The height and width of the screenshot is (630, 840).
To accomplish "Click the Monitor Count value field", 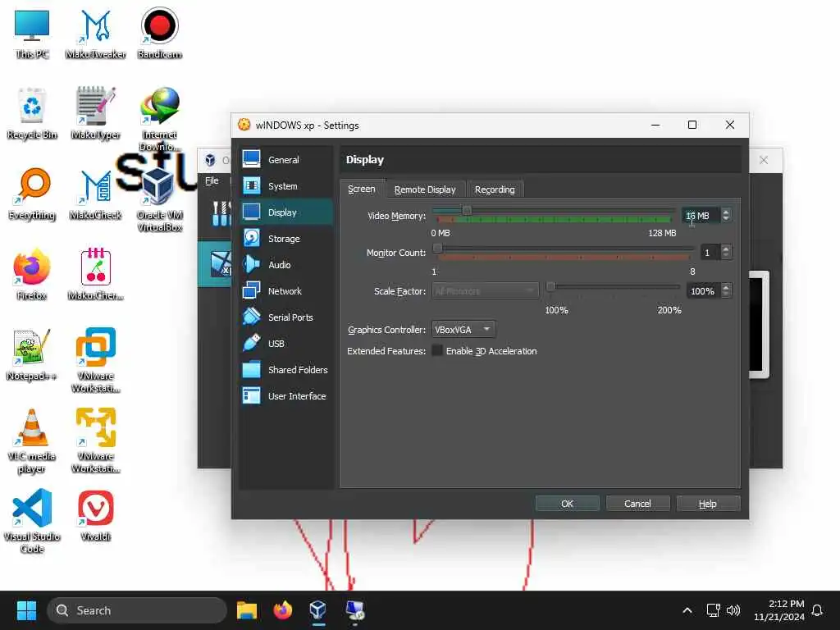I will (x=710, y=253).
